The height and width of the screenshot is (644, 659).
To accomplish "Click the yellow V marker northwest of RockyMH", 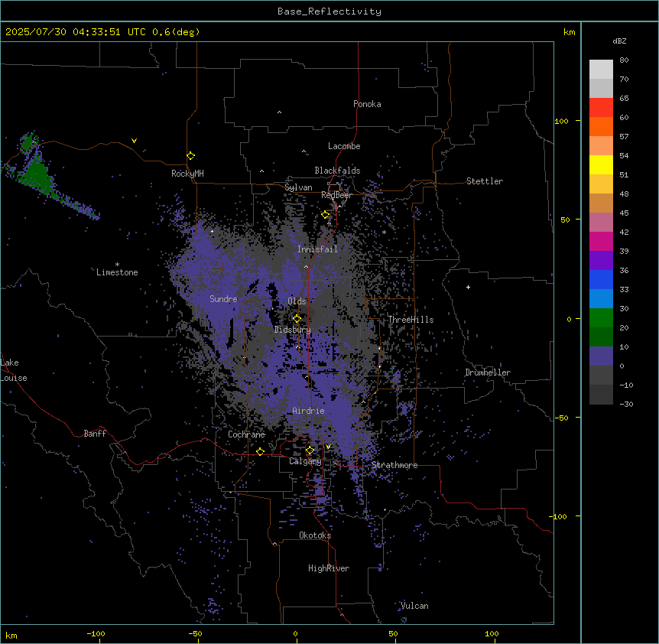I will click(x=134, y=141).
